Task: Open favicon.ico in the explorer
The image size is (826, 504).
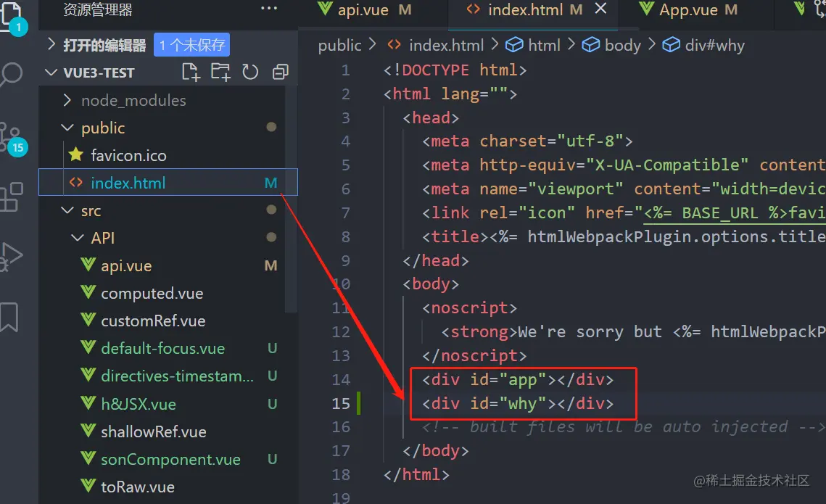Action: point(128,155)
